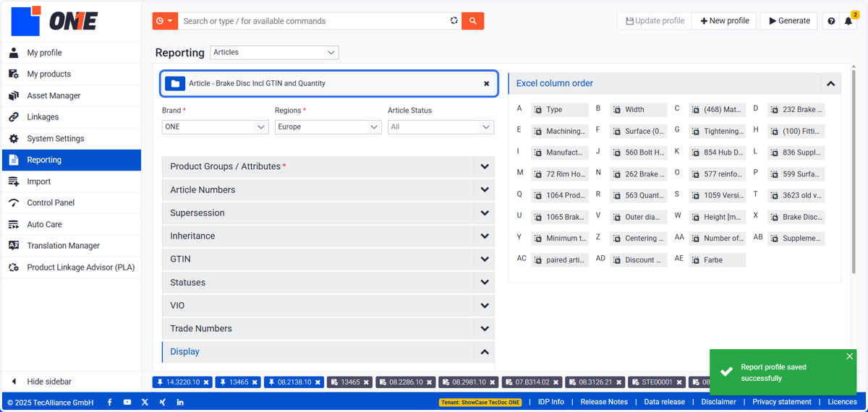
Task: Click the Import sidebar icon
Action: (14, 181)
